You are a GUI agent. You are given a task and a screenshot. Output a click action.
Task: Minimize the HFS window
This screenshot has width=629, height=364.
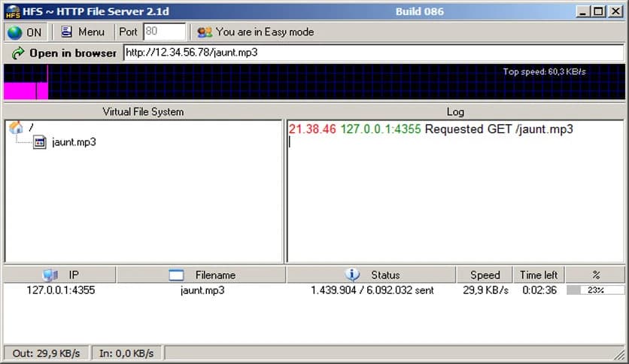(x=582, y=11)
